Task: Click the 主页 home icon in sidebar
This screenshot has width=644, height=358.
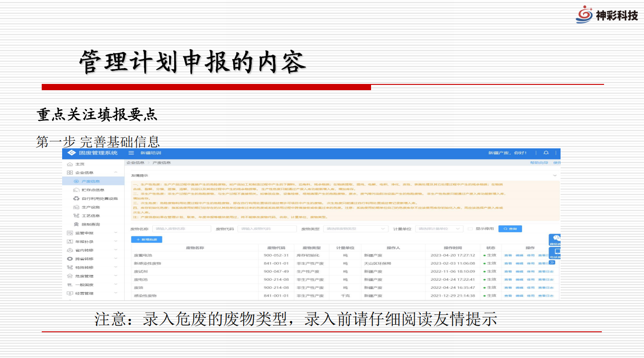Action: [x=70, y=164]
